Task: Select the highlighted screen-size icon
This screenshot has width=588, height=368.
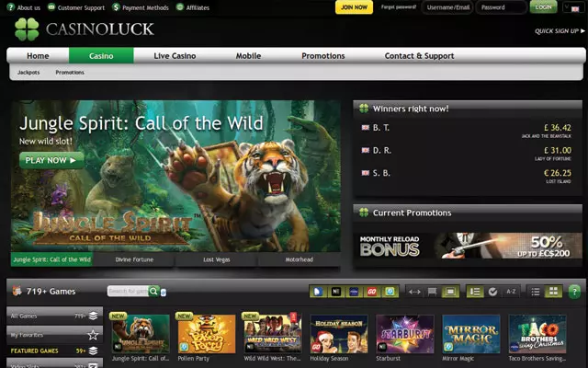Action: [x=450, y=292]
